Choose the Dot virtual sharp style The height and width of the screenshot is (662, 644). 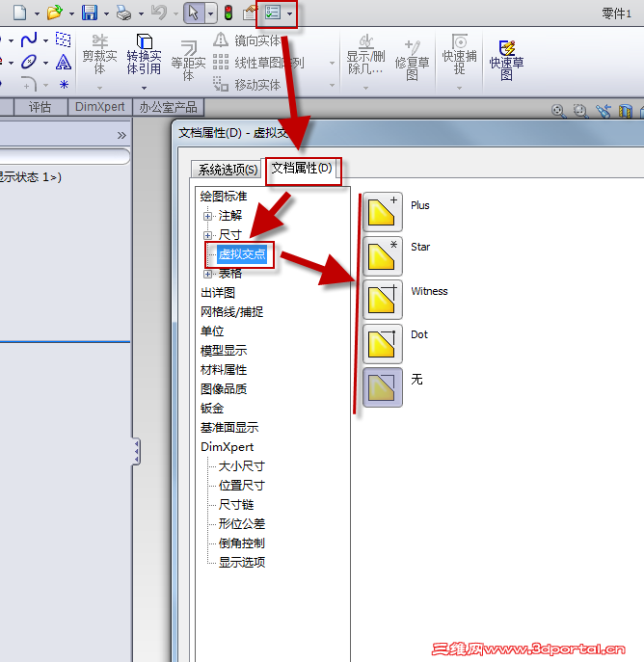[x=382, y=343]
